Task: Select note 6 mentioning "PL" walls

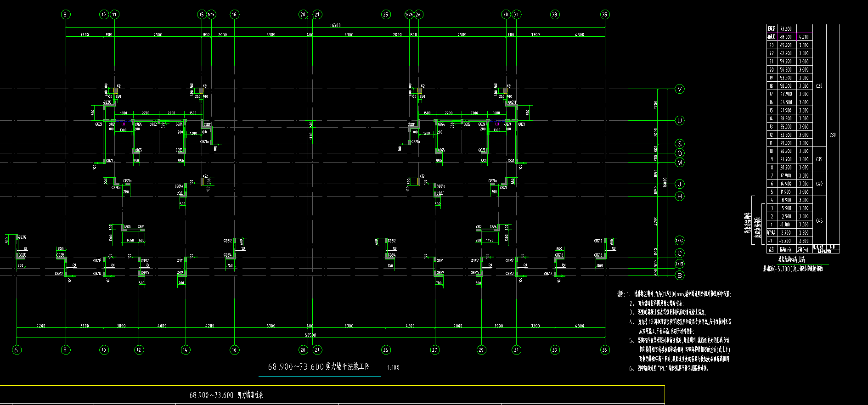Action: (x=669, y=368)
